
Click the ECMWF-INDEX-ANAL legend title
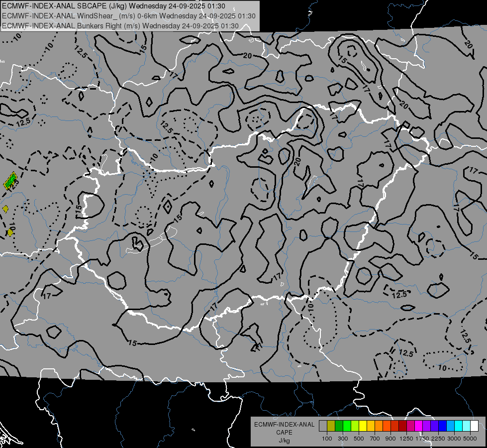[284, 425]
